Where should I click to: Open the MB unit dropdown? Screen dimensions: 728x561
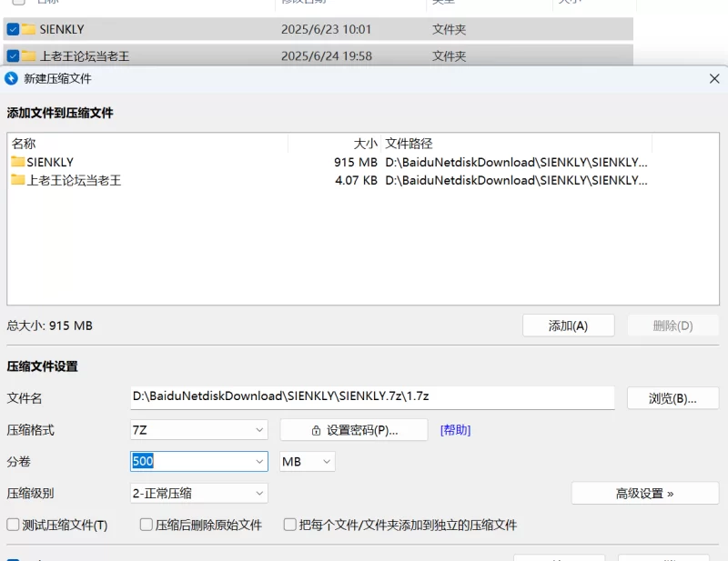click(x=308, y=461)
